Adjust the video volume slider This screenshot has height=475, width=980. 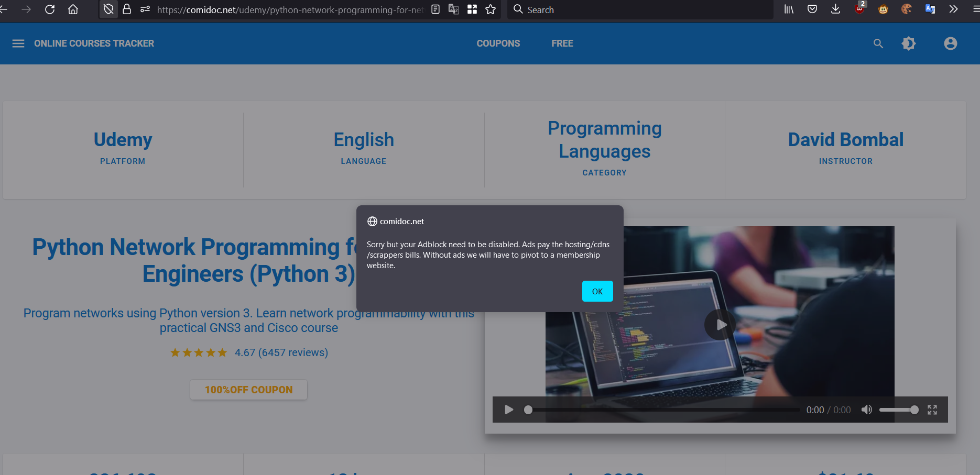(x=899, y=410)
